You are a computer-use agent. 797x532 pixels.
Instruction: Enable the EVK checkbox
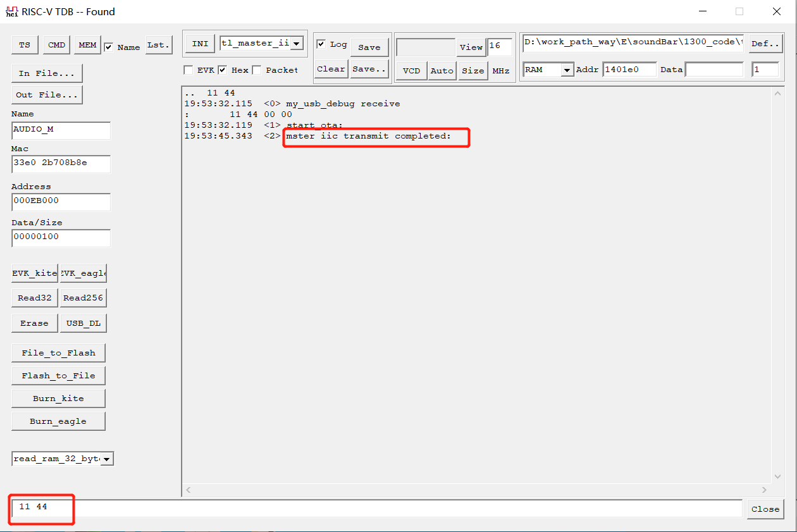188,70
